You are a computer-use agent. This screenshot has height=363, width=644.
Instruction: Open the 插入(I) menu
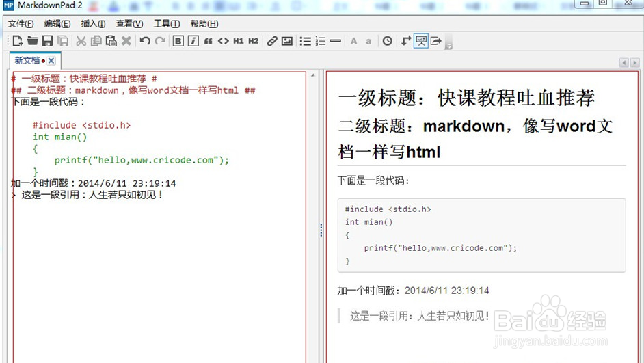(93, 24)
